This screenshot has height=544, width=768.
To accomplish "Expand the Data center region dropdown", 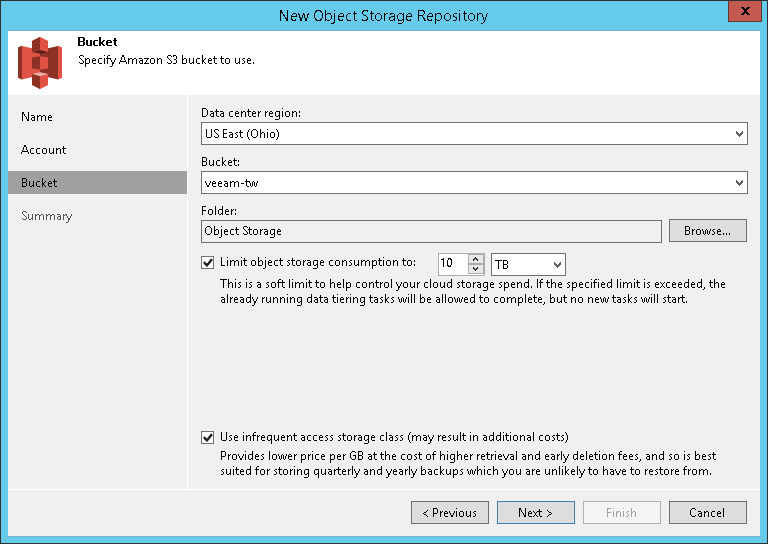I will (x=739, y=133).
